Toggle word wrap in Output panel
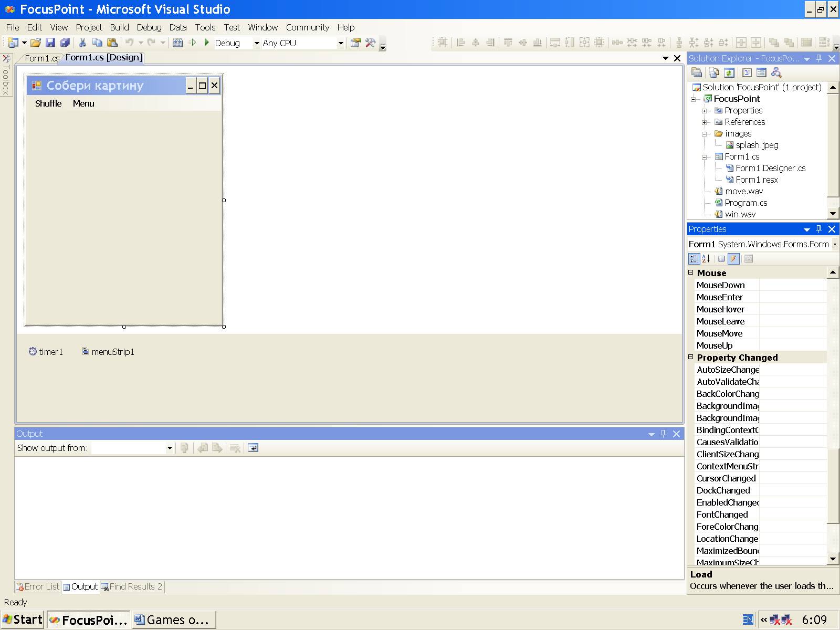Screen dimensions: 840x630 pos(253,448)
